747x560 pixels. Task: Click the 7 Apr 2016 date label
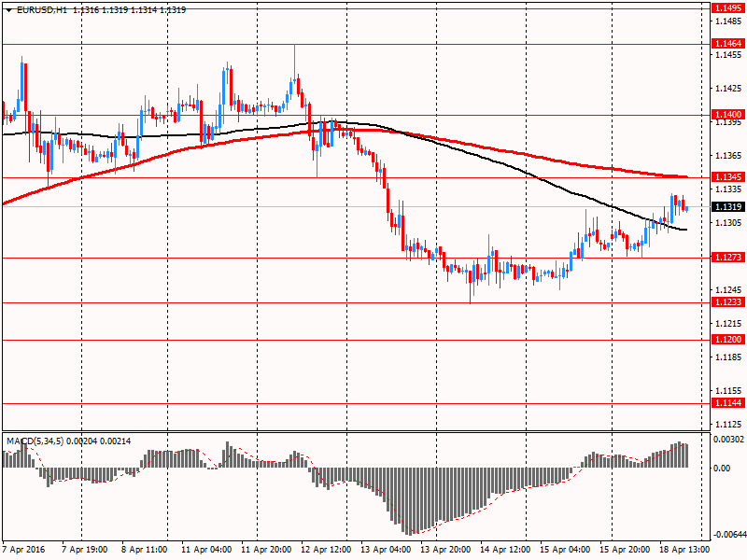click(x=24, y=549)
